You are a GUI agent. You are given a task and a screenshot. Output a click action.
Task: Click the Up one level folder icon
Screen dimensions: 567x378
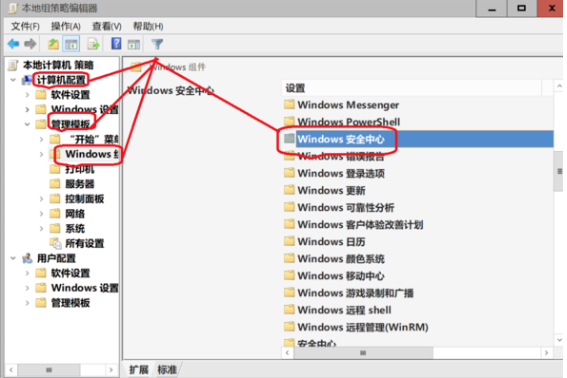coord(54,44)
